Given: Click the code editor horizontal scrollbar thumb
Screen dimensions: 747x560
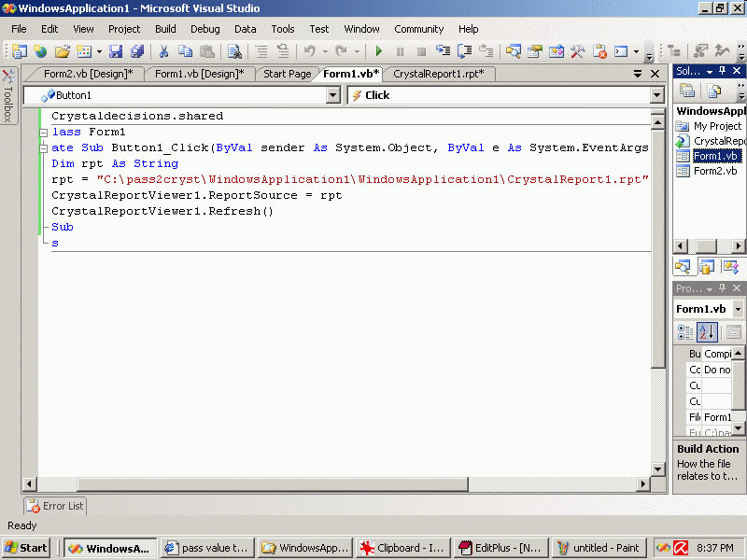Looking at the screenshot, I should (x=273, y=484).
